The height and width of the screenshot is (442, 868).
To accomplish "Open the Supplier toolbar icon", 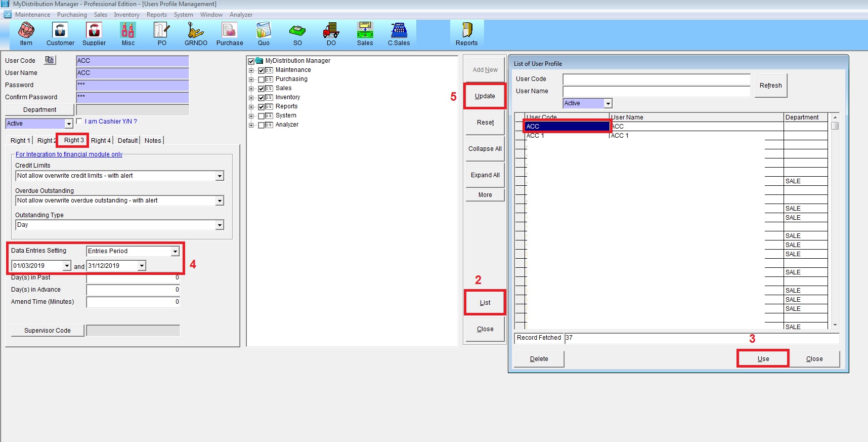I will tap(94, 31).
